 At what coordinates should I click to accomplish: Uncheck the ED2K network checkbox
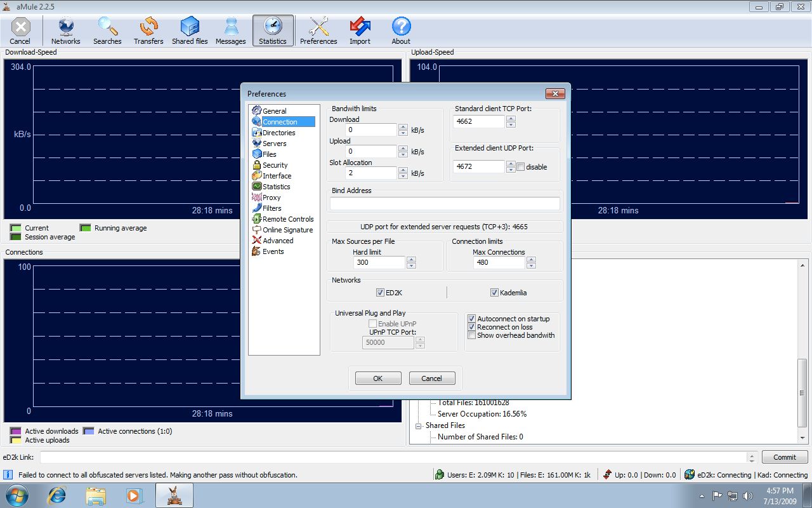(380, 293)
